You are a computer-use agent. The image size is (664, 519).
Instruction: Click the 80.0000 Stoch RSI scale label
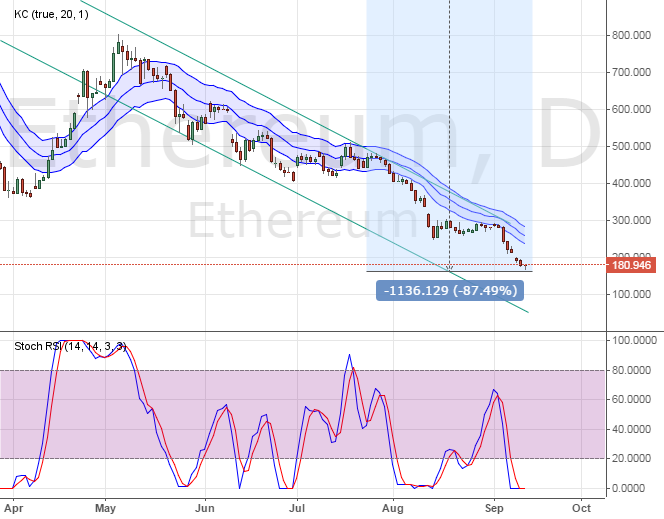coord(631,370)
